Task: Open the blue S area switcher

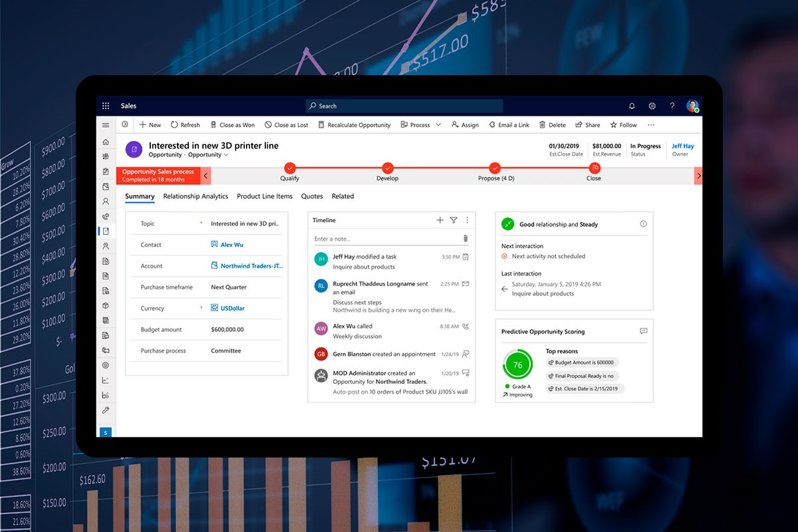Action: [x=105, y=432]
